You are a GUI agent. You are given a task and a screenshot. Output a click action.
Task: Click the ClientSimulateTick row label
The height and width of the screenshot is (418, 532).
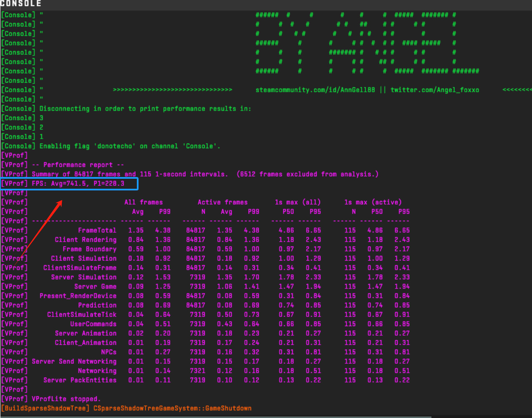click(82, 314)
